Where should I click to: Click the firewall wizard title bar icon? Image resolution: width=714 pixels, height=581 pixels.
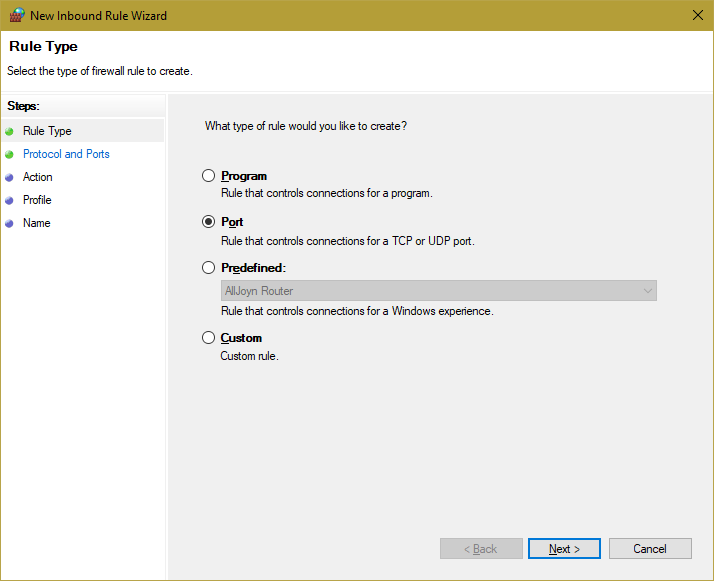click(x=17, y=15)
